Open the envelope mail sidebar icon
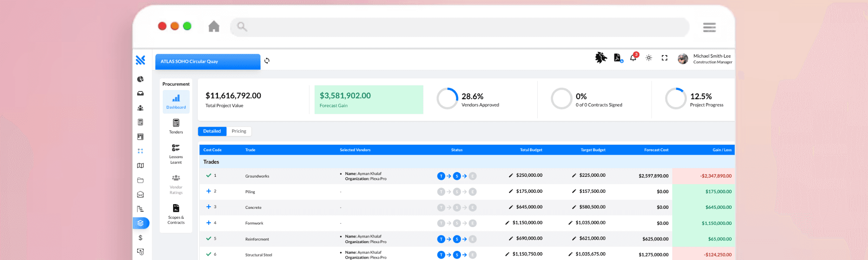The image size is (868, 260). coord(140,195)
